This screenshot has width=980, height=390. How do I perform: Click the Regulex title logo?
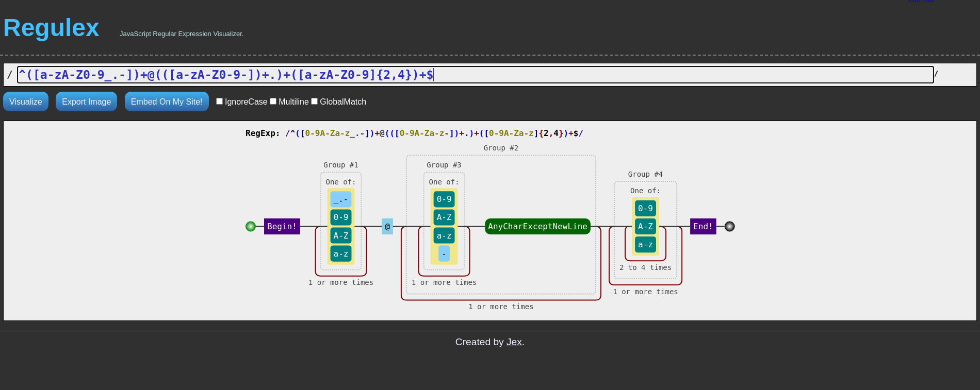point(51,28)
